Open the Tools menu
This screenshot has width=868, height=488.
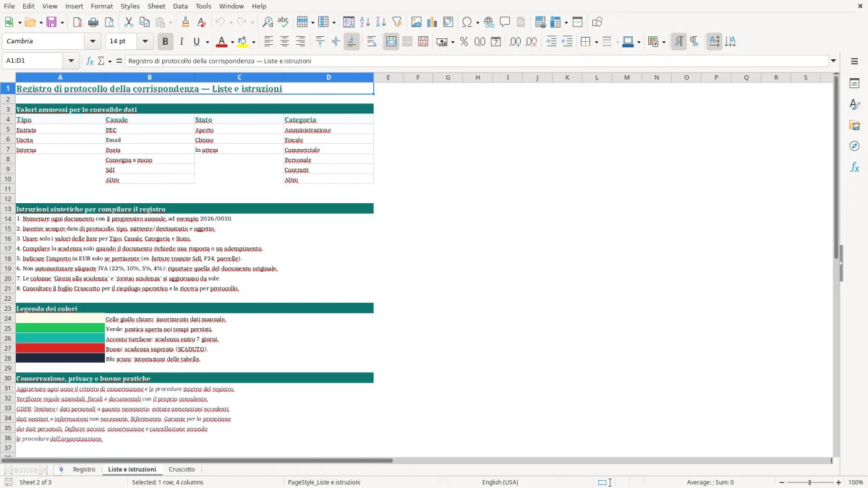click(203, 6)
